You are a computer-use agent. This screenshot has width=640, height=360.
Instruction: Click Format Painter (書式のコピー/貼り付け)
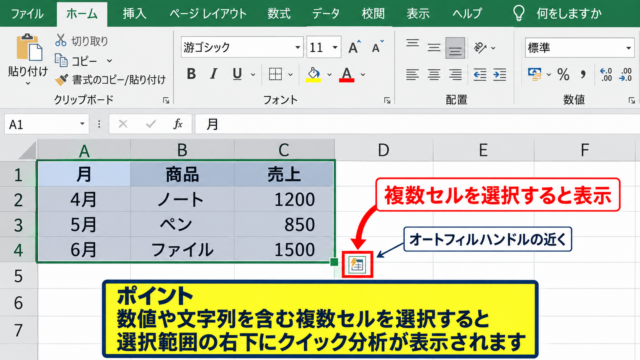click(x=111, y=80)
